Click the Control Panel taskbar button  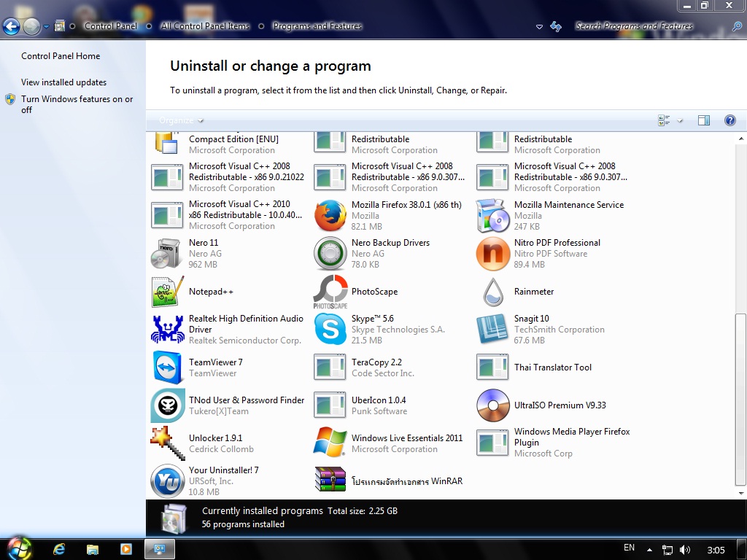pyautogui.click(x=160, y=549)
